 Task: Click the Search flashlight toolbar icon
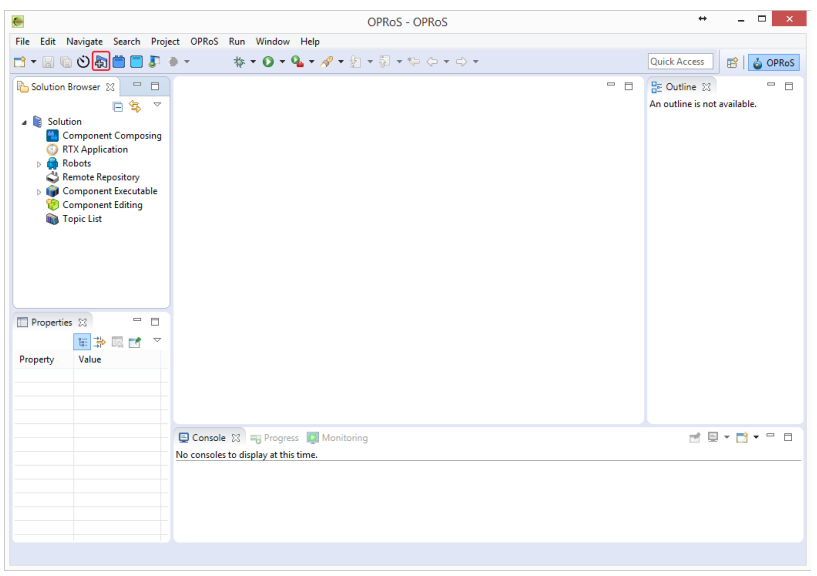(327, 62)
